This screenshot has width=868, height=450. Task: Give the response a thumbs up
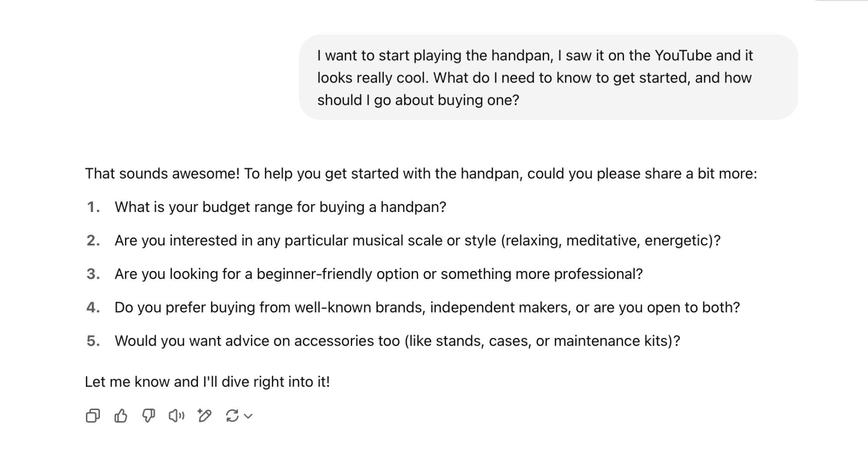[121, 416]
